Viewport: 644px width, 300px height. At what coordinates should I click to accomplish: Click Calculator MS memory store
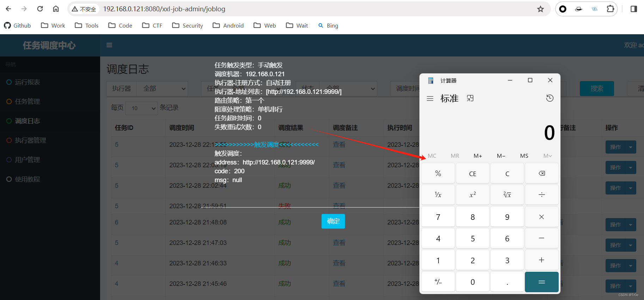pyautogui.click(x=524, y=156)
